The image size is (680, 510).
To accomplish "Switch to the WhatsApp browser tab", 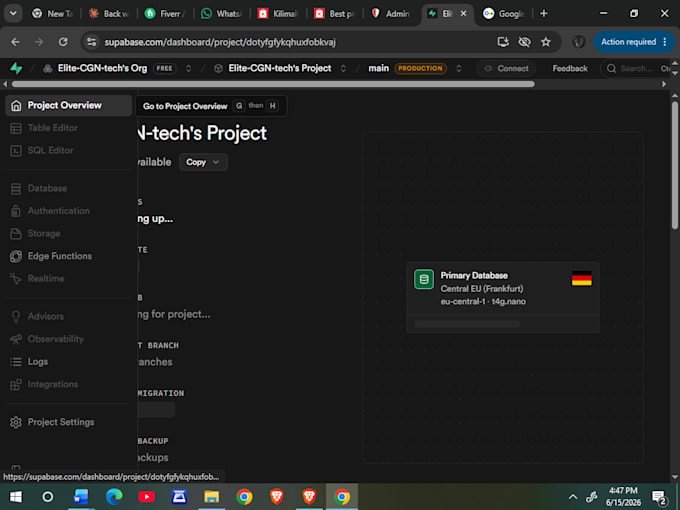I will click(222, 13).
